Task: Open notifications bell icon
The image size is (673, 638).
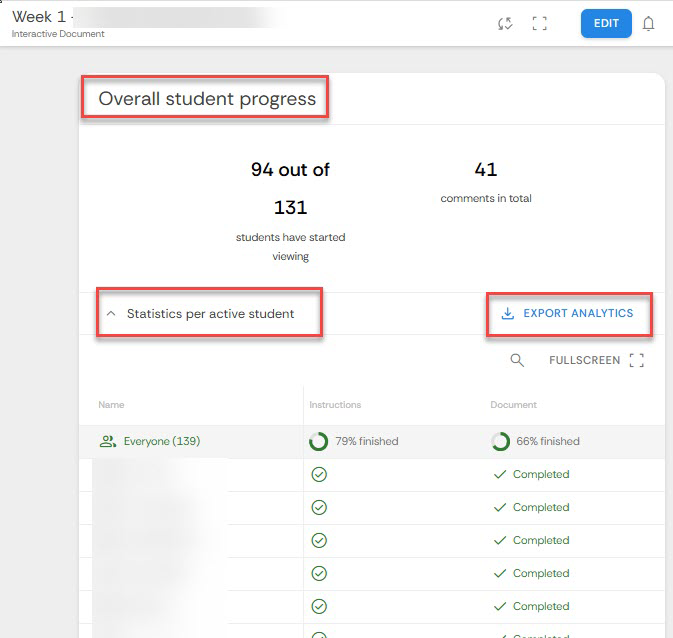Action: tap(649, 24)
